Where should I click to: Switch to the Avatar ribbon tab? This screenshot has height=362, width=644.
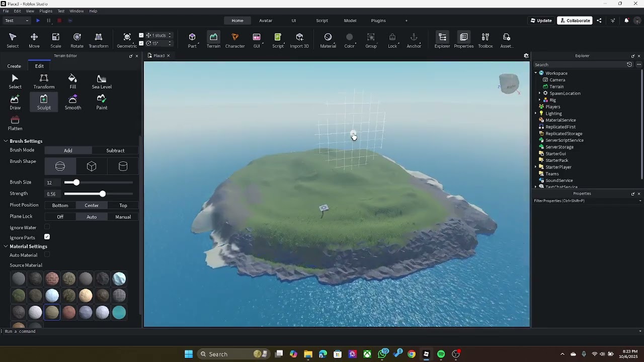tap(266, 21)
